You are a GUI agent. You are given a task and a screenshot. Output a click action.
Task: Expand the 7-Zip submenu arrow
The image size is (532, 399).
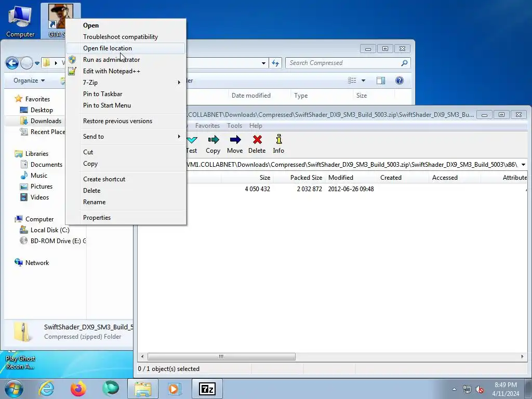pos(179,83)
